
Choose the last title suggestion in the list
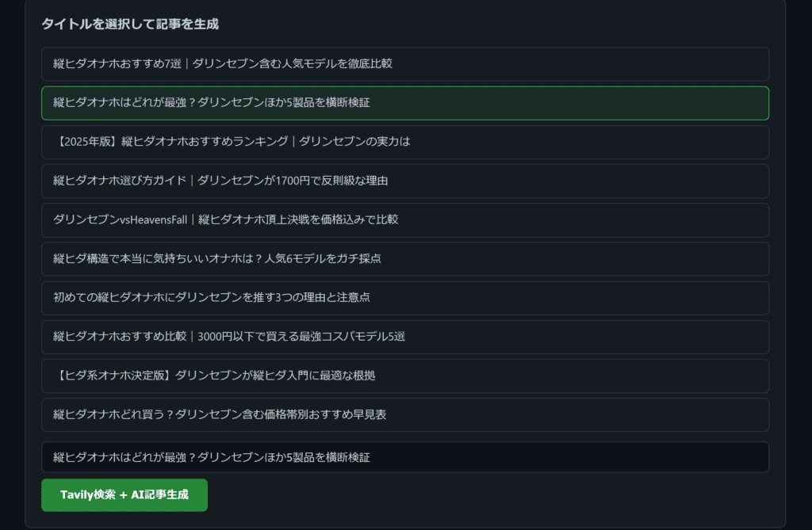point(404,414)
